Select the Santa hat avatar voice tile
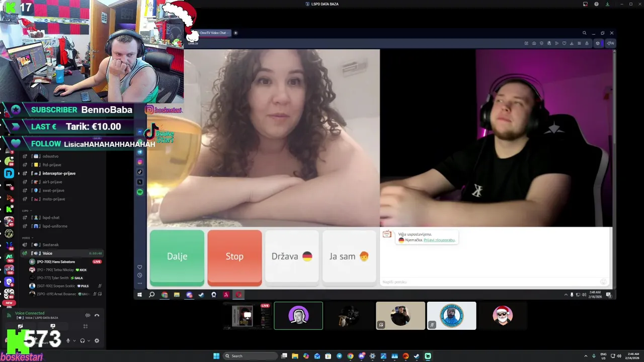The height and width of the screenshot is (362, 644). pos(503,316)
